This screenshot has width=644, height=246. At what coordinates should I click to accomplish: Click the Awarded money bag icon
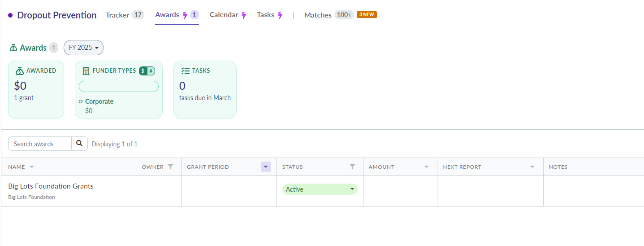tap(19, 71)
